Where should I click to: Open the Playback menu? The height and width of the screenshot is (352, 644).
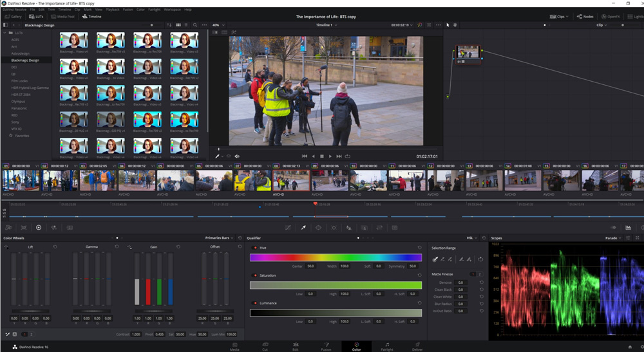113,10
